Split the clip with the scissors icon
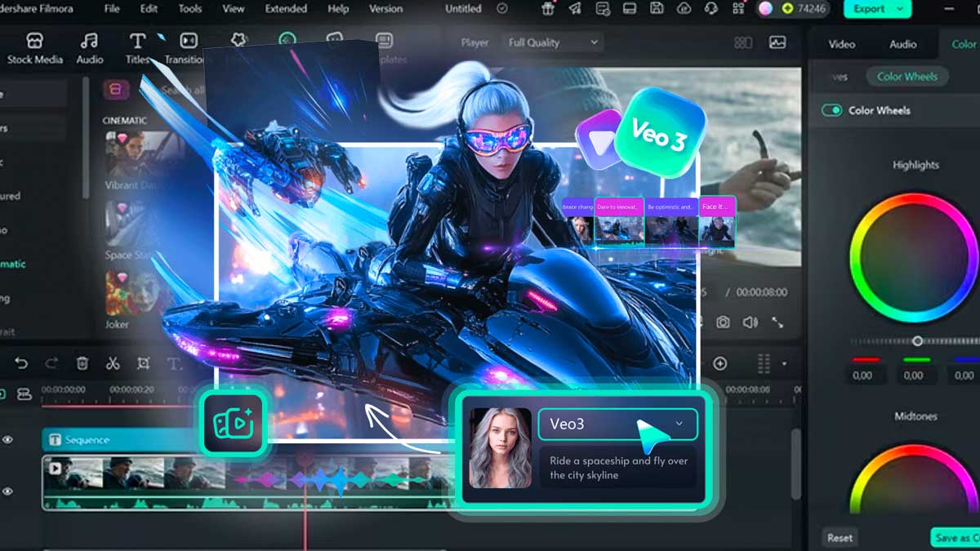 point(114,364)
